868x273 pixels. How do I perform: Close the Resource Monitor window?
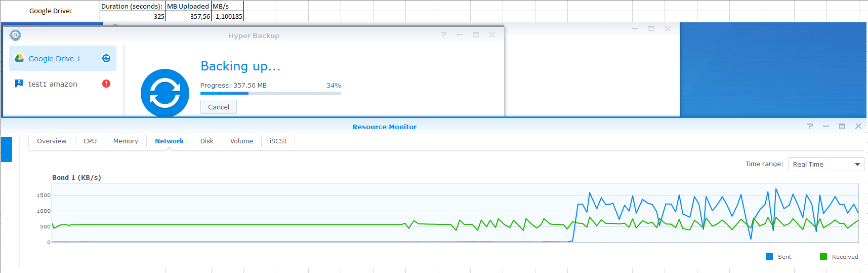pos(858,126)
